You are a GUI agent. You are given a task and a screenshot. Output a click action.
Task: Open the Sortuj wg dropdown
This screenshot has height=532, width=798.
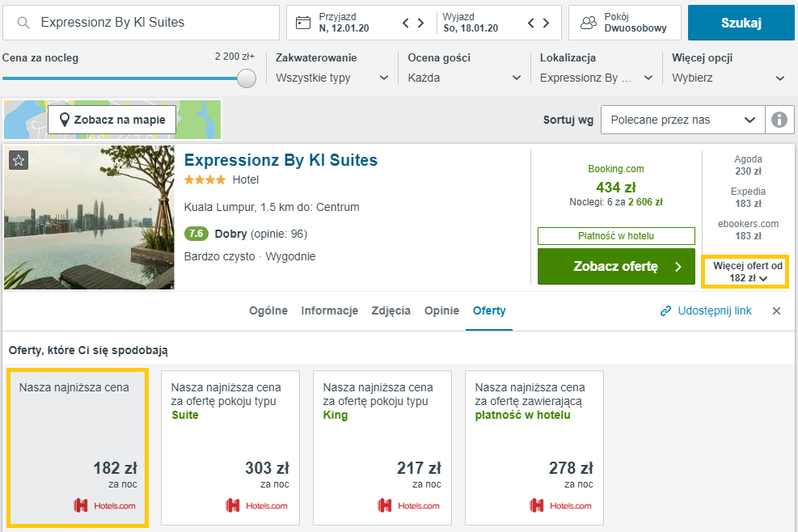(683, 120)
